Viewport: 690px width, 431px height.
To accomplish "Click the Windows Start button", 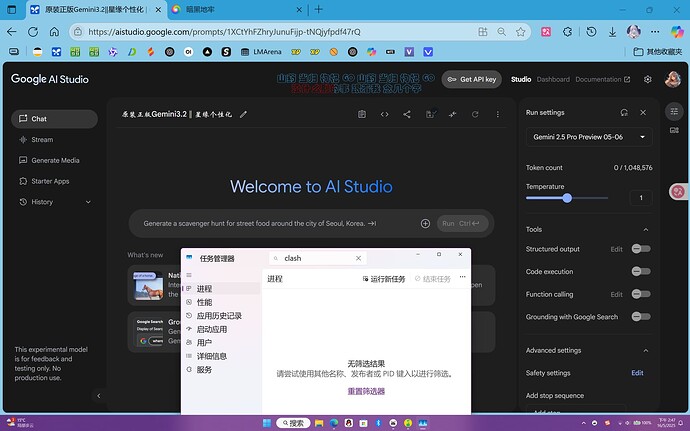I will point(267,423).
